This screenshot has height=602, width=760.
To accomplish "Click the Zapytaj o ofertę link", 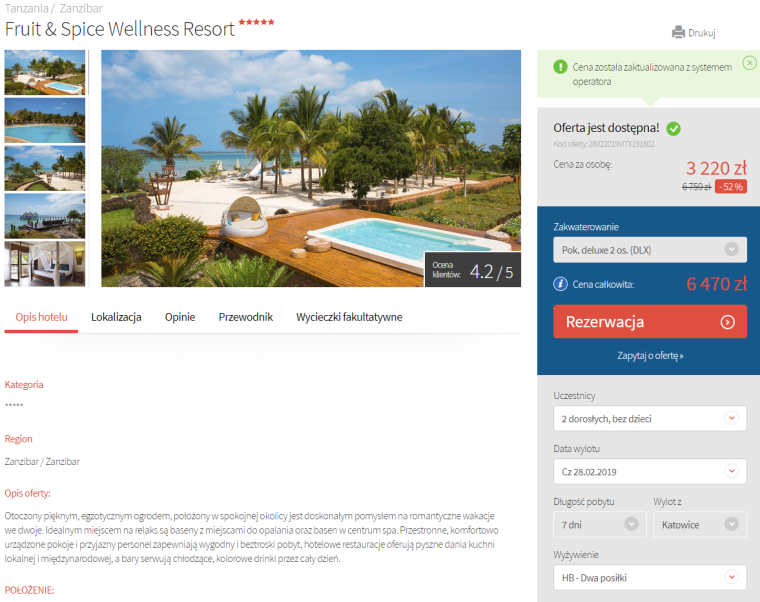I will coord(650,356).
